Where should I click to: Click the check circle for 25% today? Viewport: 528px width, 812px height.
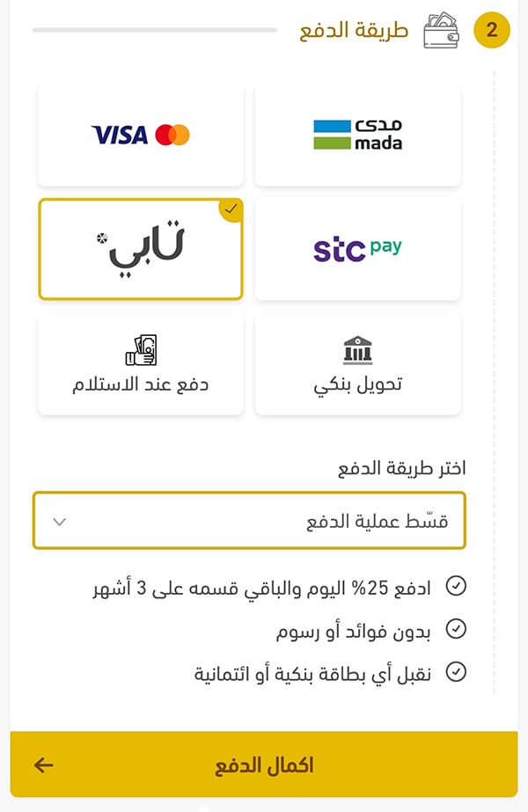coord(456,586)
